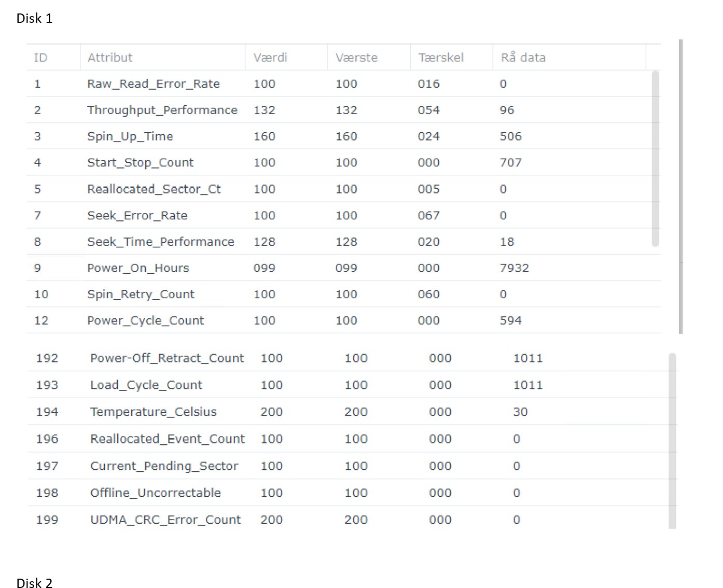The width and height of the screenshot is (723, 588).
Task: Select the Temperature_Celsius attribute
Action: tap(154, 412)
